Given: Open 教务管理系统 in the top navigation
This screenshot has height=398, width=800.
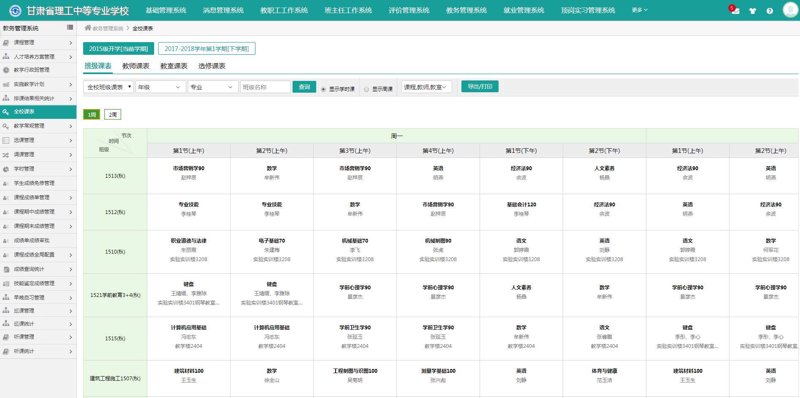Looking at the screenshot, I should click(466, 10).
